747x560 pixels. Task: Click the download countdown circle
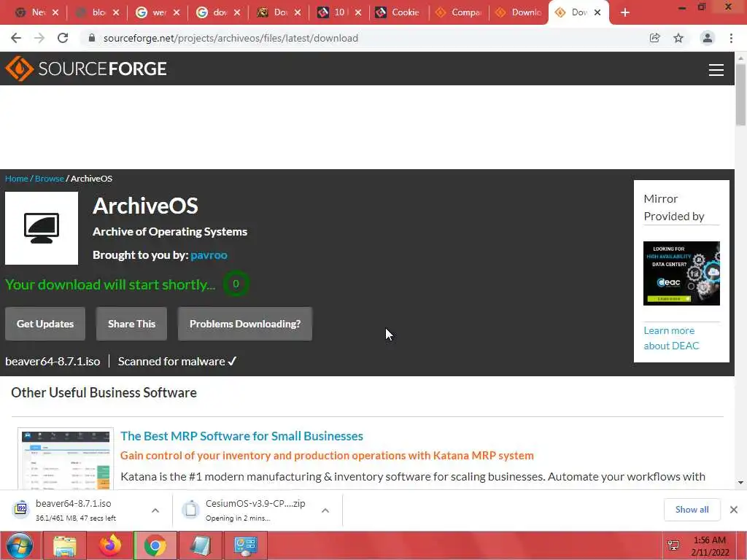pyautogui.click(x=236, y=284)
